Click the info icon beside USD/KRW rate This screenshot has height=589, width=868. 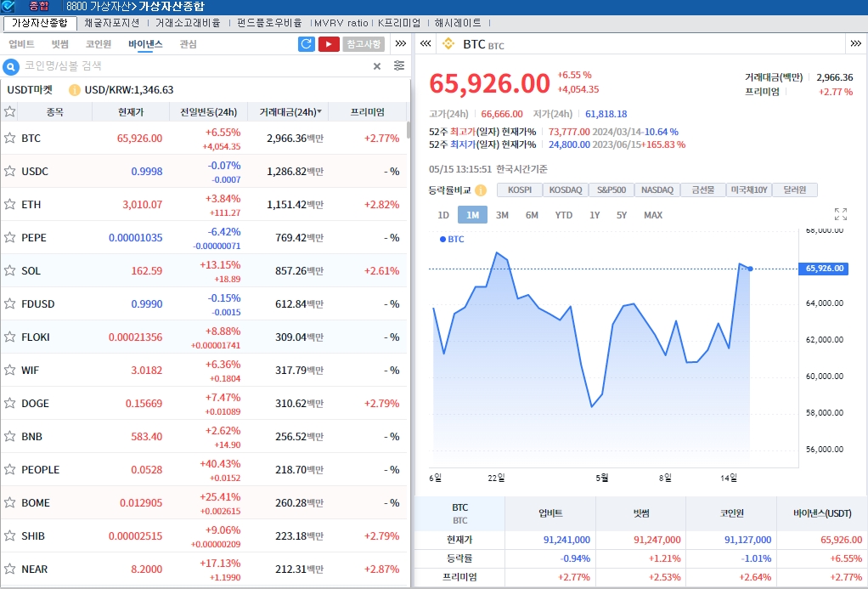[x=75, y=90]
